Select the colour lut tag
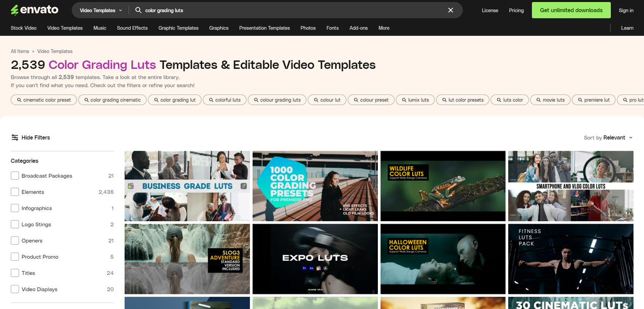This screenshot has height=309, width=644. coord(327,100)
